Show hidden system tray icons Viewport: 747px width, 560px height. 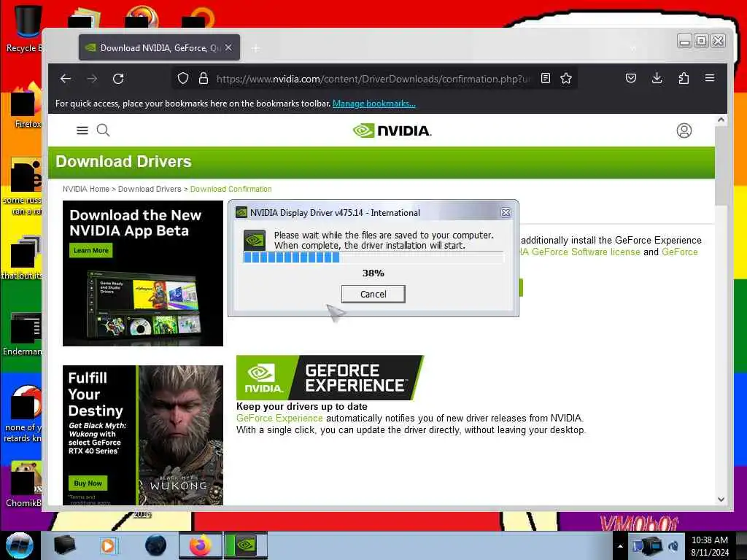(x=620, y=545)
